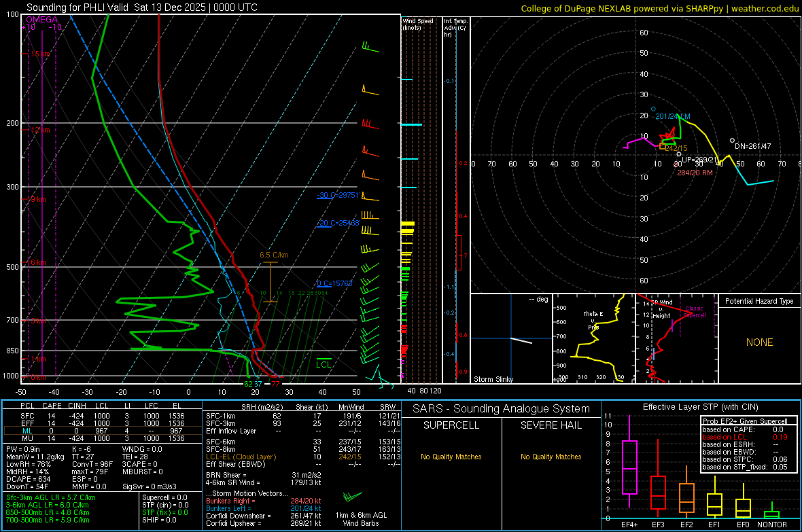Click the surface temperature value '77'
The width and height of the screenshot is (802, 532).
(276, 384)
